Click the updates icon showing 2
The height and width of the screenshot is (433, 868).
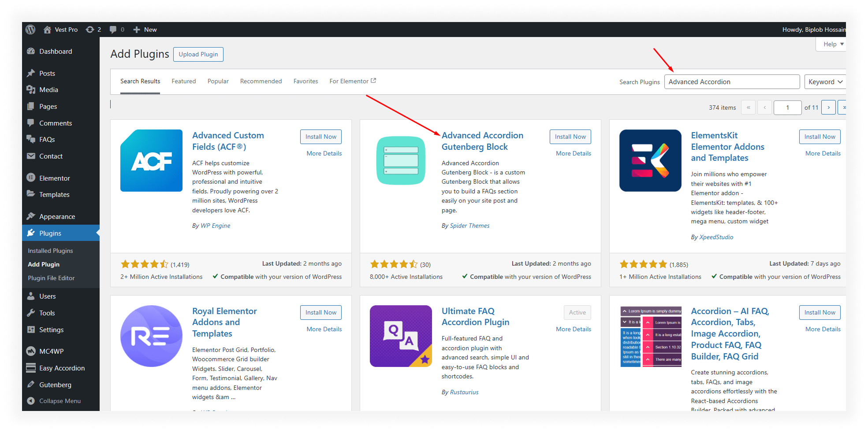click(x=90, y=30)
